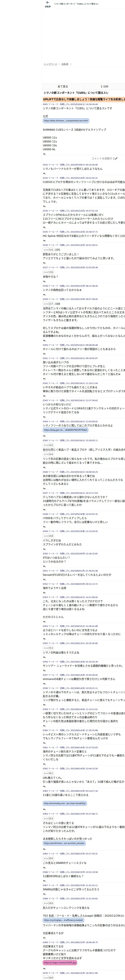Jump to anchor >>337 in post 0339

pos(49,304)
